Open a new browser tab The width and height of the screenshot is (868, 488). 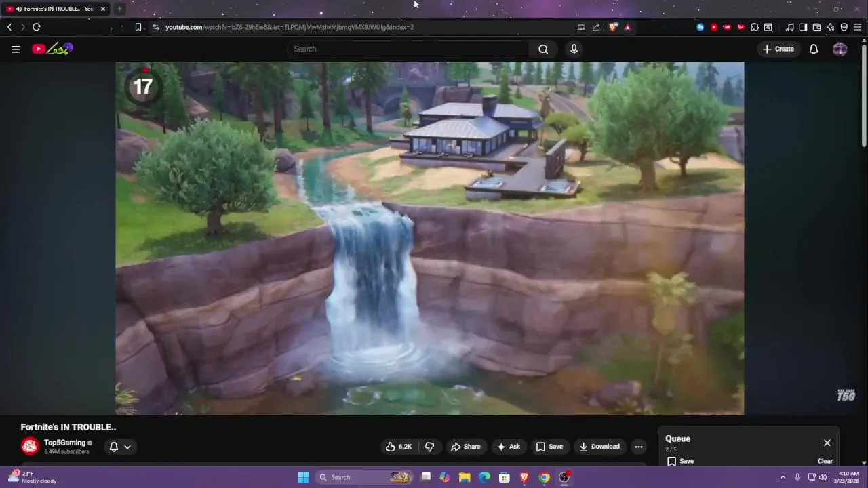pos(119,9)
